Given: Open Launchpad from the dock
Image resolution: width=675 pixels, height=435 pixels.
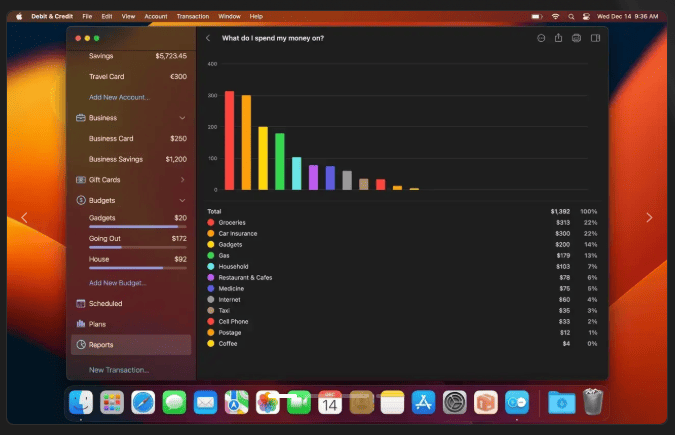Looking at the screenshot, I should (x=112, y=402).
